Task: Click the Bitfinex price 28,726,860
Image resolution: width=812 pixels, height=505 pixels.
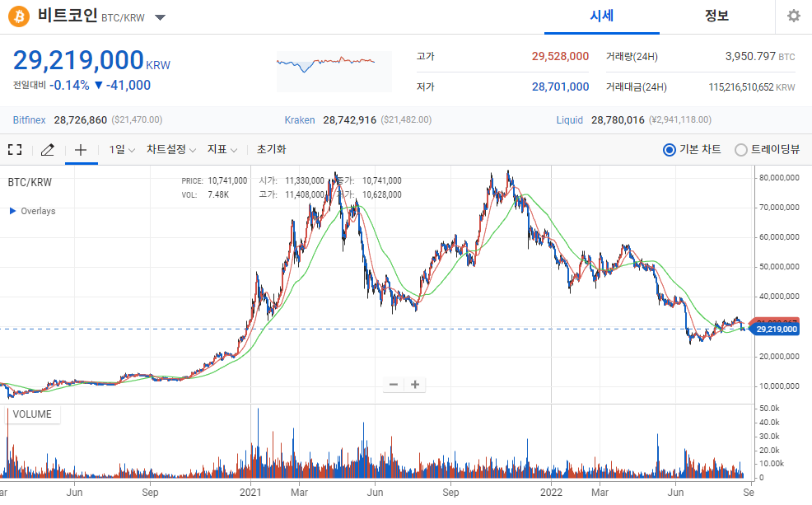Action: pos(80,120)
